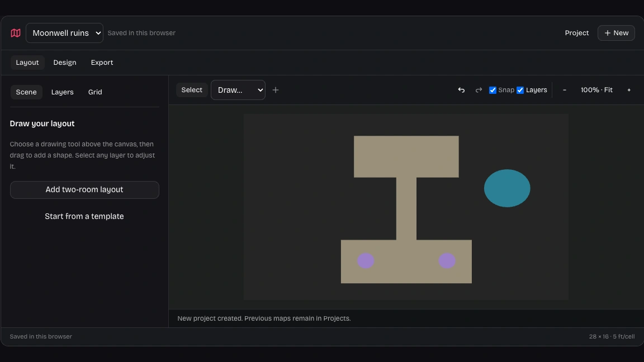Select the right purple circle marker

click(447, 261)
